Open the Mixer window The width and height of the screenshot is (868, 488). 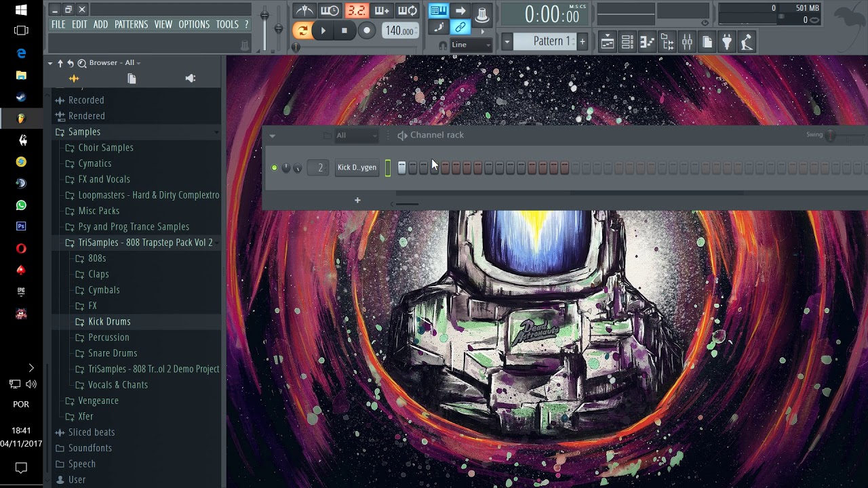(x=687, y=43)
